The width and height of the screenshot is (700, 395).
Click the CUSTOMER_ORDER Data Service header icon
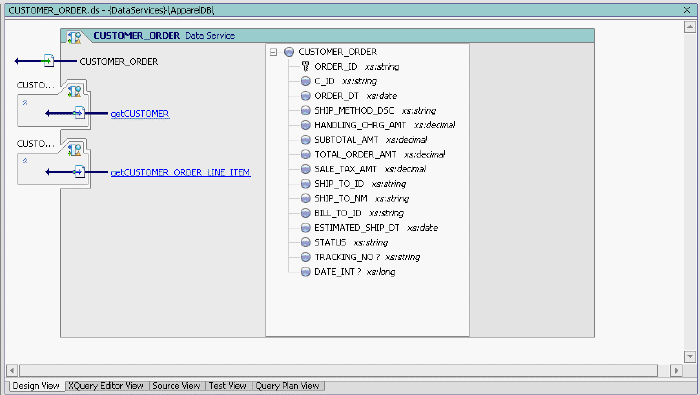(74, 37)
